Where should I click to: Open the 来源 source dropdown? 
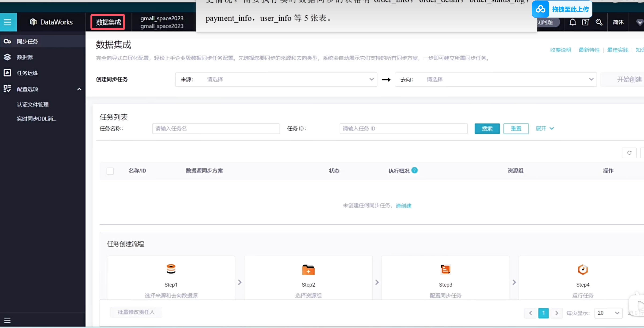coord(276,80)
